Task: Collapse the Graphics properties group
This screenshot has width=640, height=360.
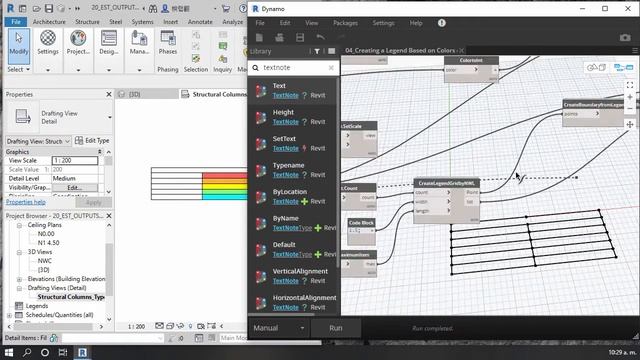Action: click(100, 152)
